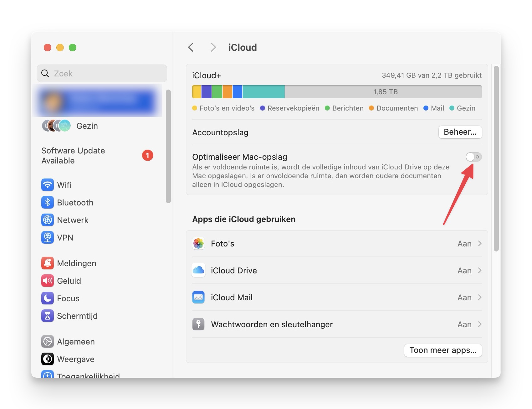The height and width of the screenshot is (409, 532).
Task: Click teal Gezin storage bar segment
Action: pyautogui.click(x=263, y=92)
